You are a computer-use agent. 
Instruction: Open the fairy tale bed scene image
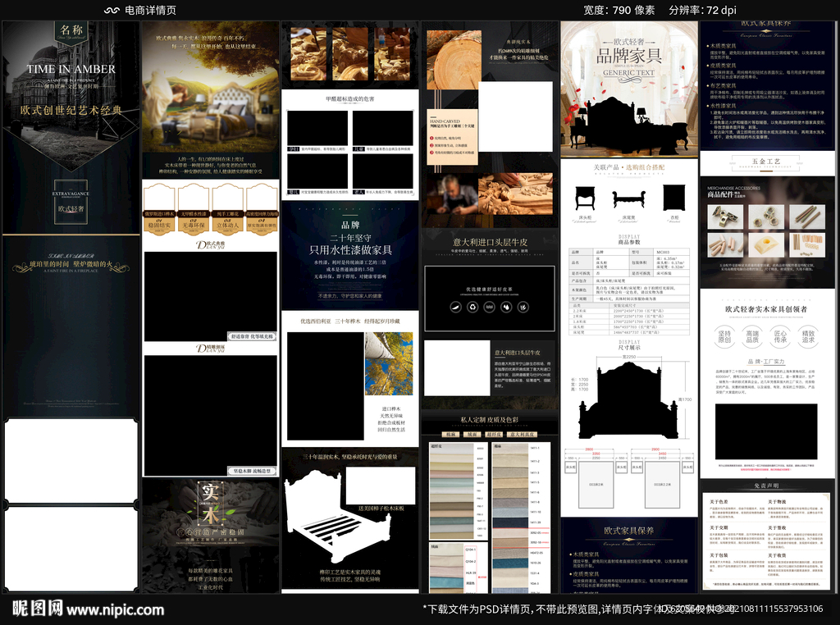[x=211, y=89]
